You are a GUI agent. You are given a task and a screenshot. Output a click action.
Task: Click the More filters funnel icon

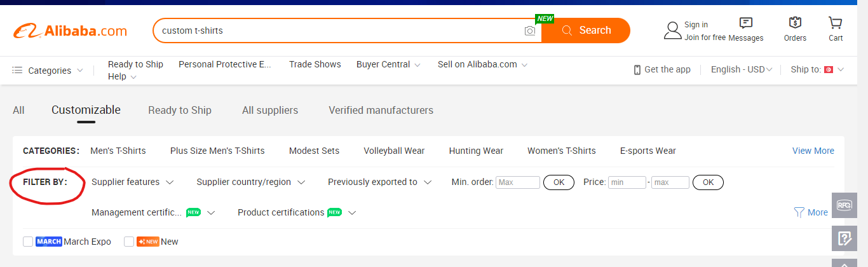click(x=799, y=212)
